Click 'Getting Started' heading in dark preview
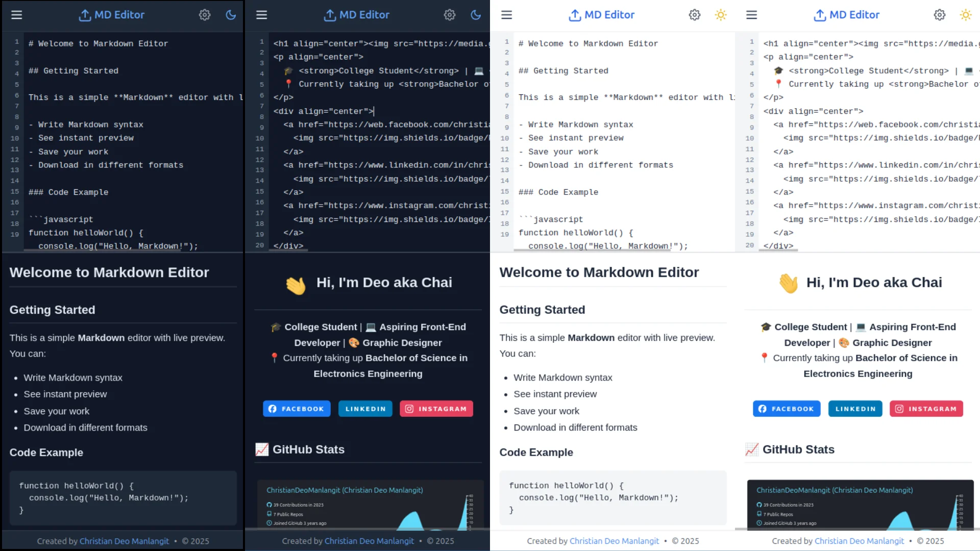The width and height of the screenshot is (980, 551). (x=52, y=310)
